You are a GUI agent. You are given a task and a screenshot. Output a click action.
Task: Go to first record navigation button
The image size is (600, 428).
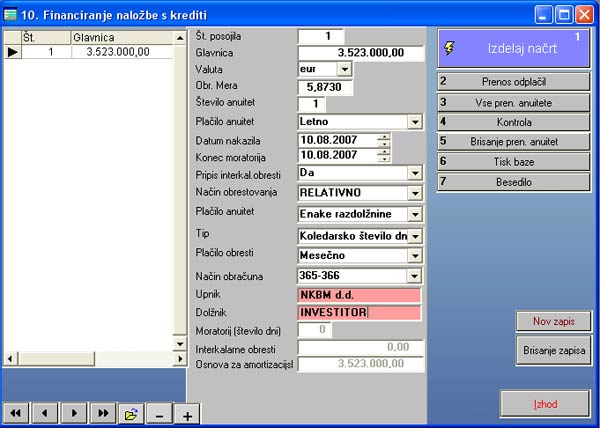pos(17,412)
